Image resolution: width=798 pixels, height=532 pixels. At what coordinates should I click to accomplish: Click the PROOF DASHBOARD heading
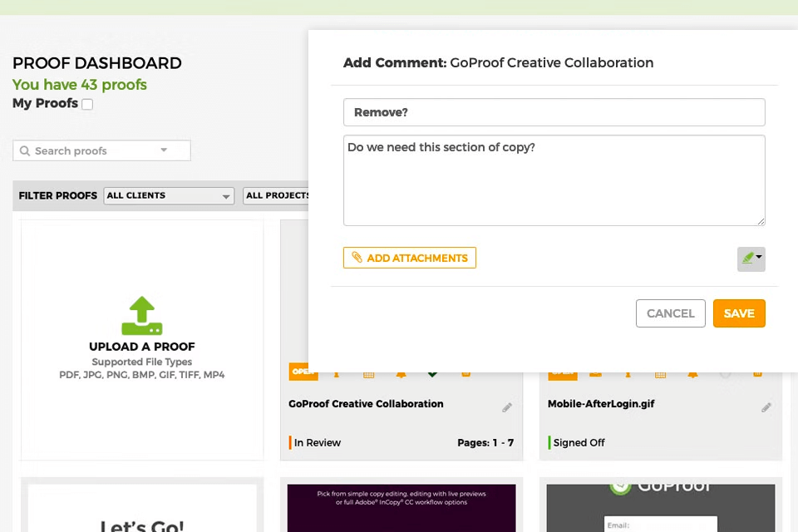pos(97,63)
